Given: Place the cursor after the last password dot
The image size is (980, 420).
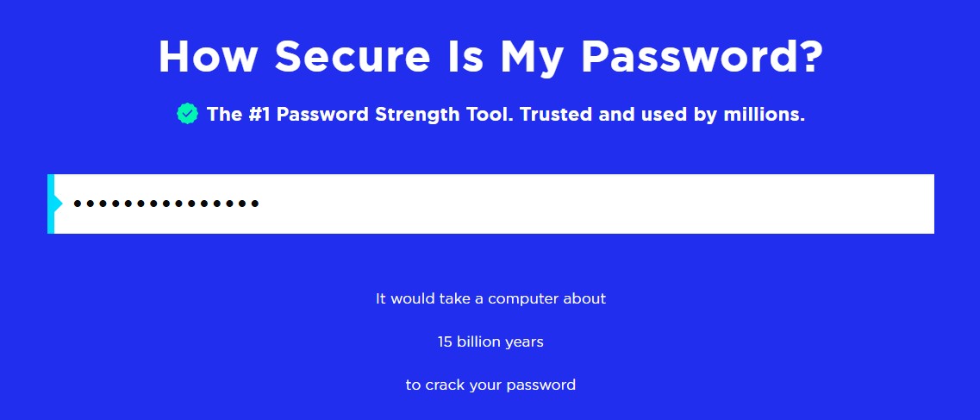Looking at the screenshot, I should [261, 204].
